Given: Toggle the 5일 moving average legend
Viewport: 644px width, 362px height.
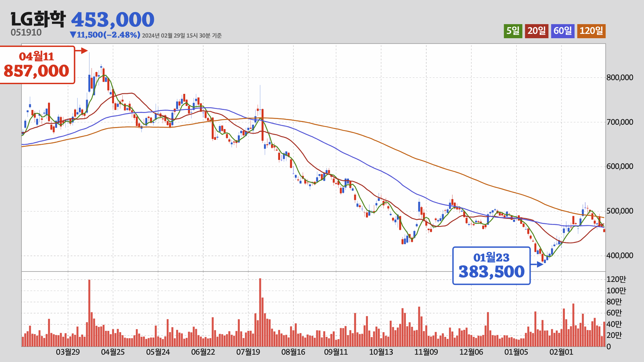Looking at the screenshot, I should [513, 31].
